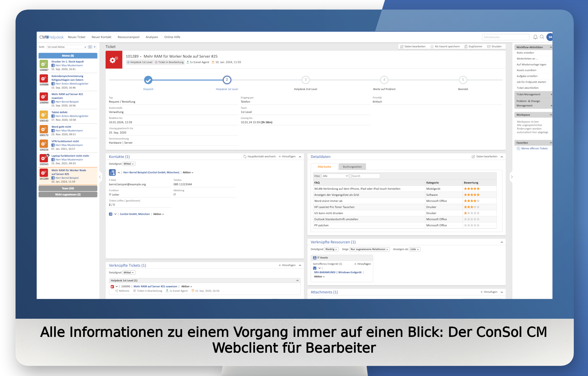Select the company icon next to ConSol GmbH, München
The width and height of the screenshot is (588, 376).
pos(111,214)
